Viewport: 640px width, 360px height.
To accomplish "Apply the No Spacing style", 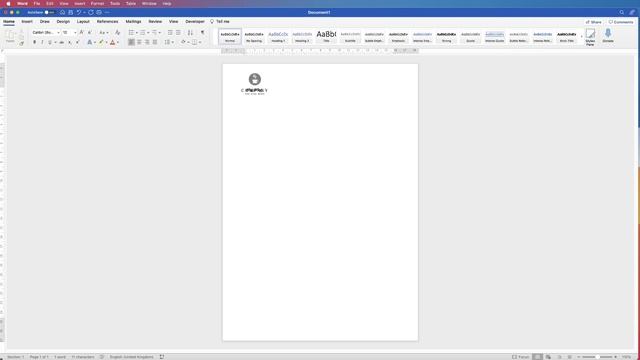I will point(254,37).
